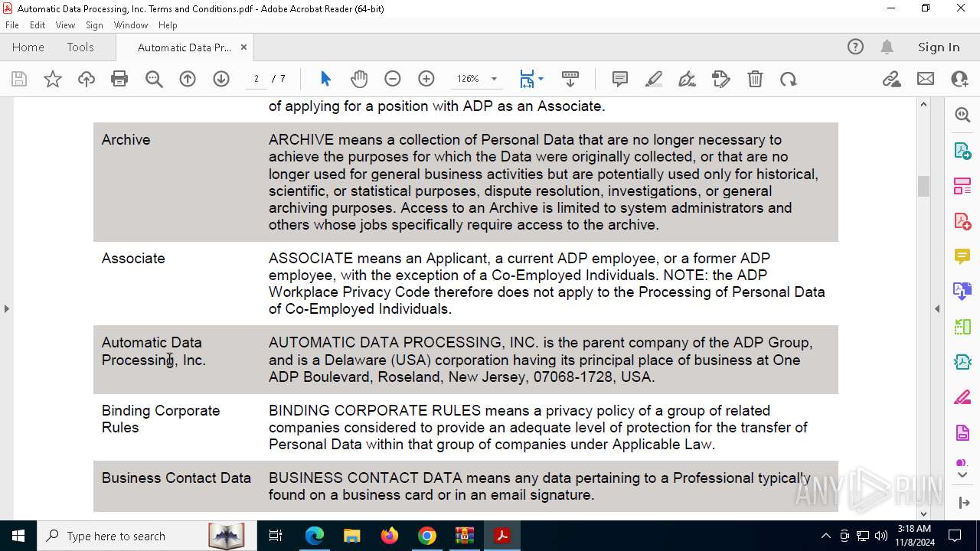Open the Help menu
980x551 pixels.
(168, 25)
